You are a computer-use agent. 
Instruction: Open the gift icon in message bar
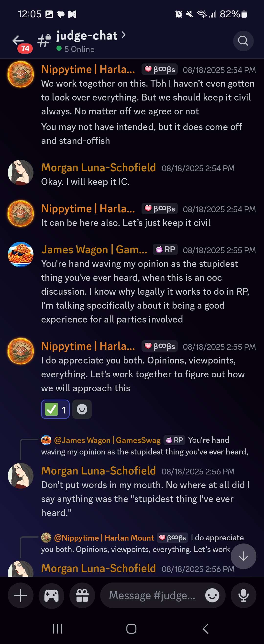(x=82, y=595)
